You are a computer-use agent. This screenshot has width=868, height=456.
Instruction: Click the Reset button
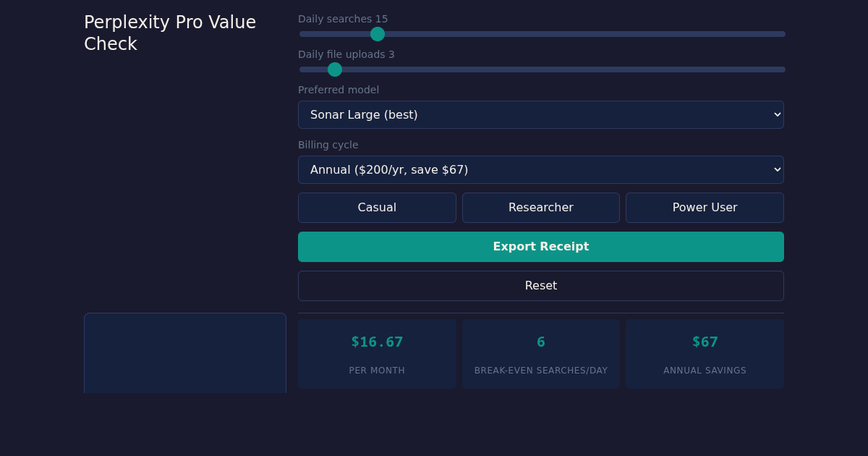(x=541, y=286)
